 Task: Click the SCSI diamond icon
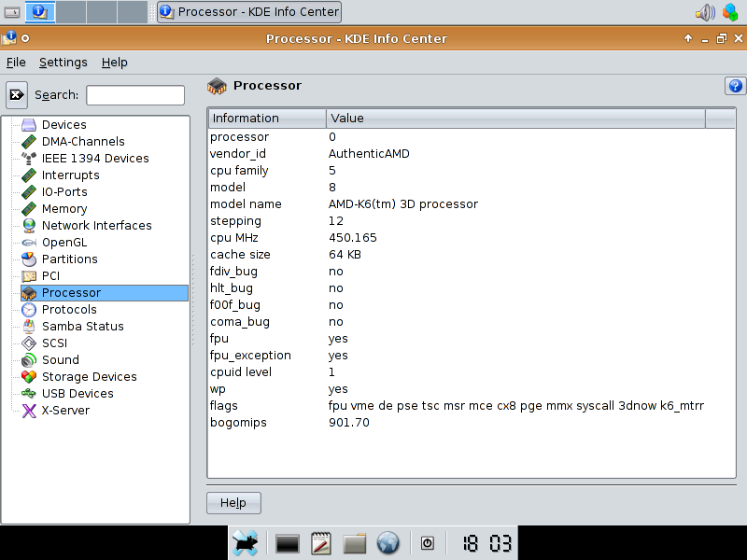click(29, 343)
